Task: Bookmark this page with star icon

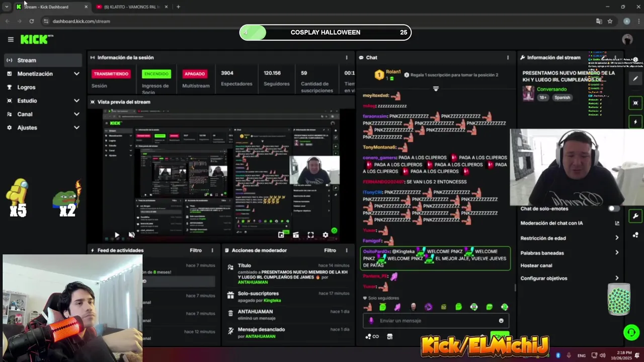Action: coord(610,21)
